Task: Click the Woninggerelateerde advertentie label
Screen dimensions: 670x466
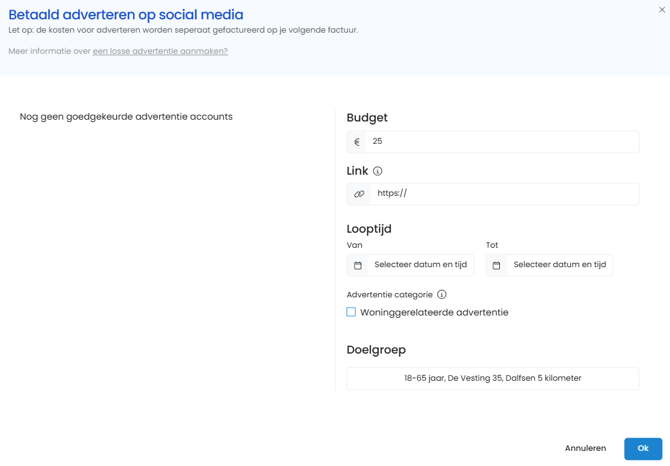Action: [x=434, y=312]
